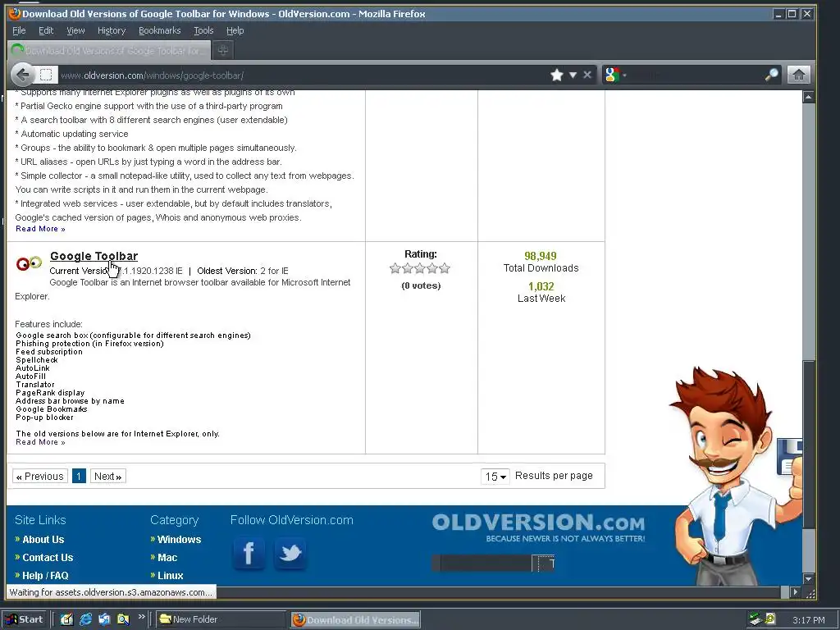840x630 pixels.
Task: Click the network system tray icon
Action: point(756,619)
